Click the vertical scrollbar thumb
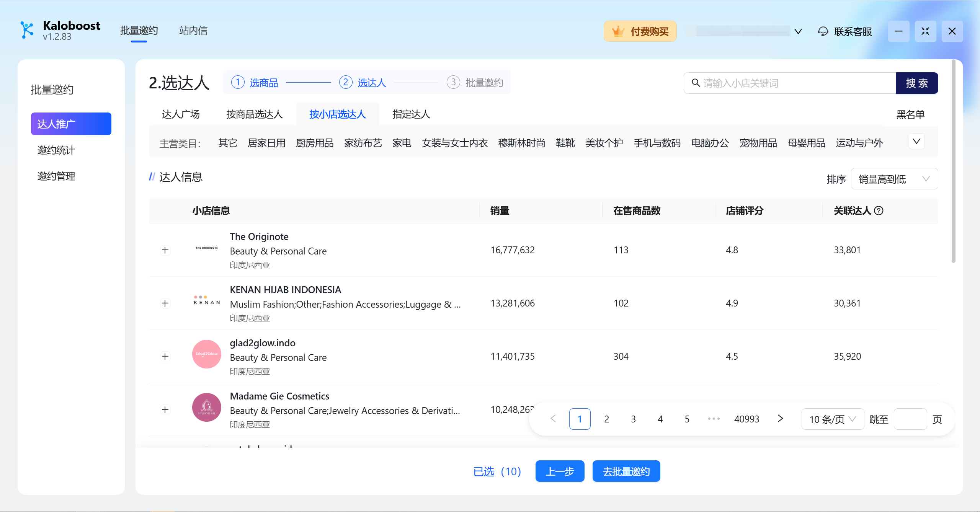 [953, 161]
